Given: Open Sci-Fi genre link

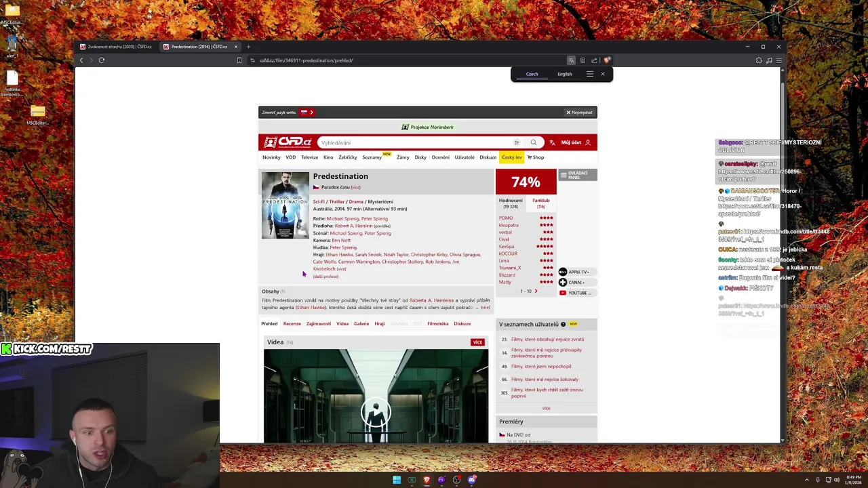Looking at the screenshot, I should click(x=319, y=202).
